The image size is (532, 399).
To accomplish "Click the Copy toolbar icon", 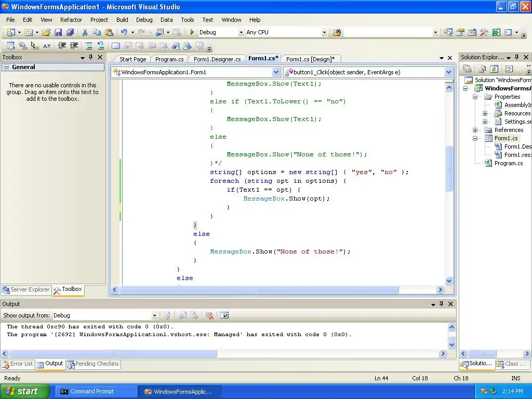I will pos(97,32).
